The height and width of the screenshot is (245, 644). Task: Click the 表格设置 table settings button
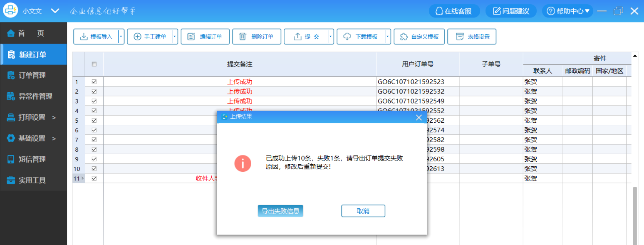click(472, 37)
